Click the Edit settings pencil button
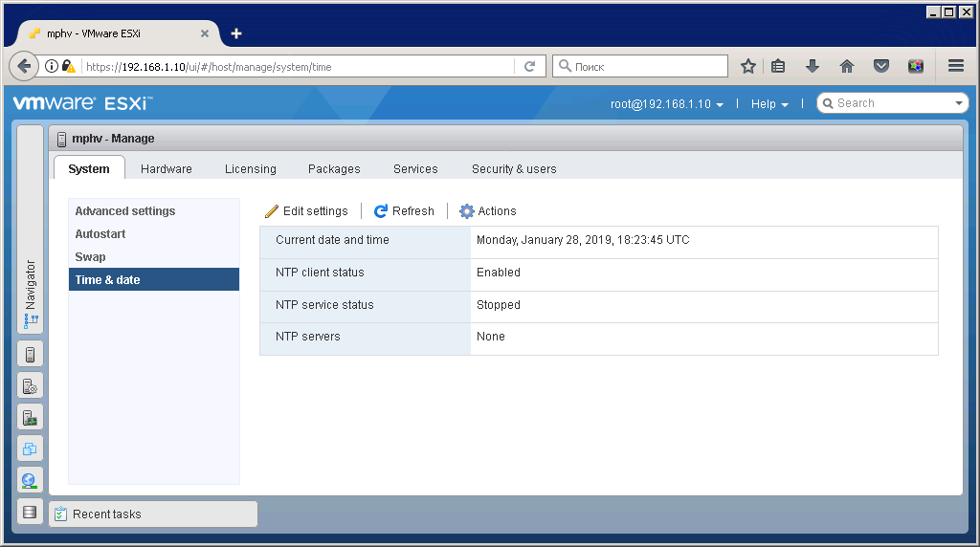 pos(306,211)
